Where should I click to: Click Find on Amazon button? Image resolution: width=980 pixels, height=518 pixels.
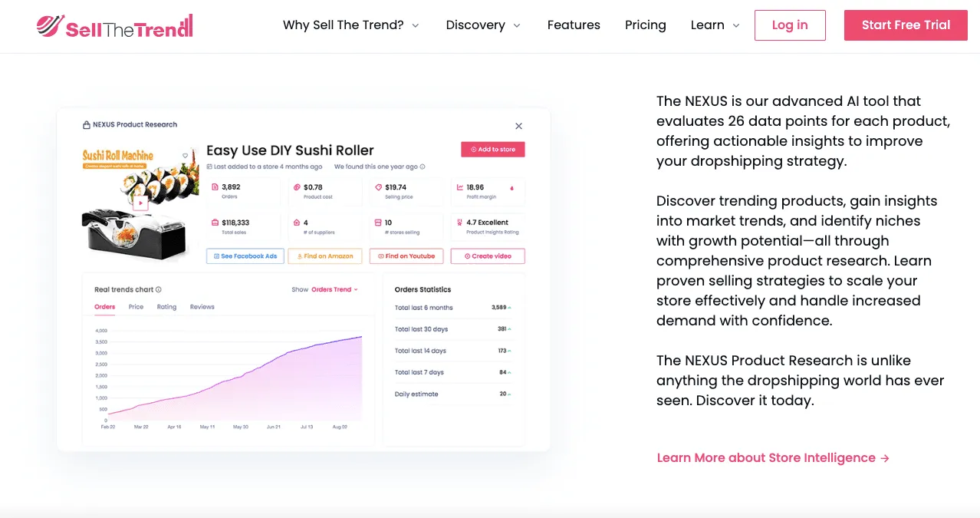click(x=324, y=256)
